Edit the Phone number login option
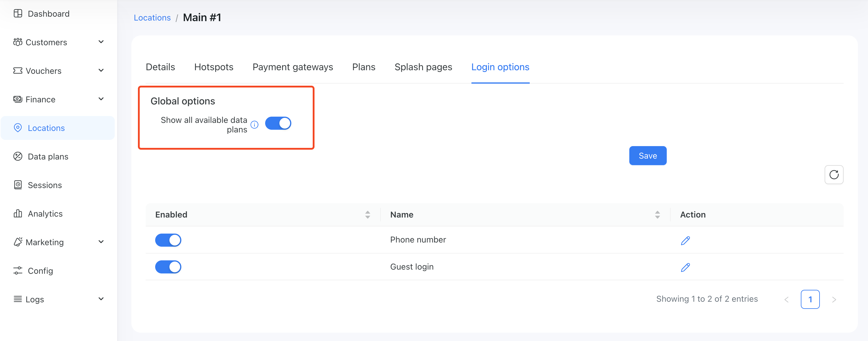This screenshot has width=868, height=341. (685, 240)
